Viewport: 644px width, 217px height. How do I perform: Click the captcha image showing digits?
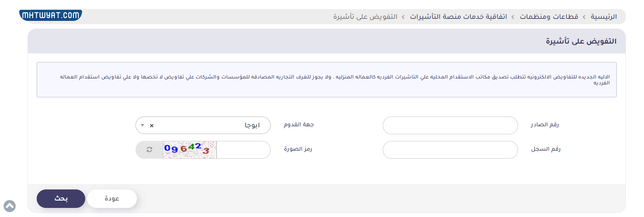tap(190, 150)
